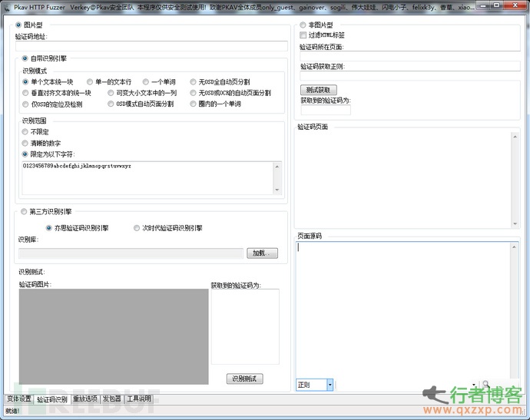Click inside the allowed characters text box

point(147,177)
